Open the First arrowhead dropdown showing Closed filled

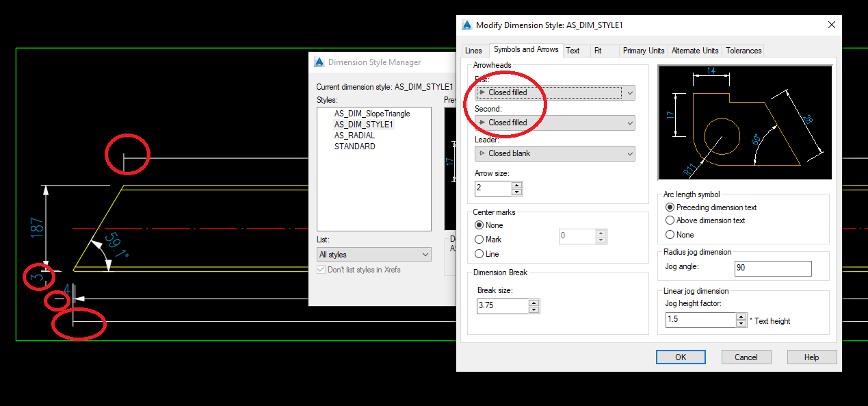pyautogui.click(x=629, y=92)
